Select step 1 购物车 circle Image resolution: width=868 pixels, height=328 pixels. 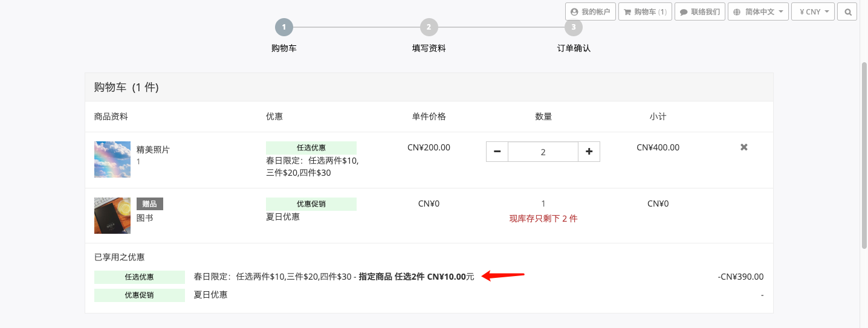[284, 27]
